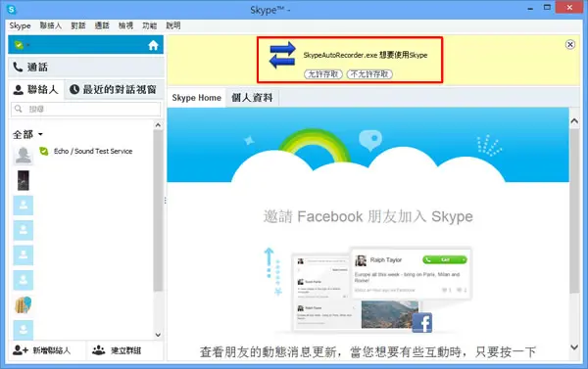Open the 通話 menu in menu bar
The image size is (588, 369).
click(102, 25)
